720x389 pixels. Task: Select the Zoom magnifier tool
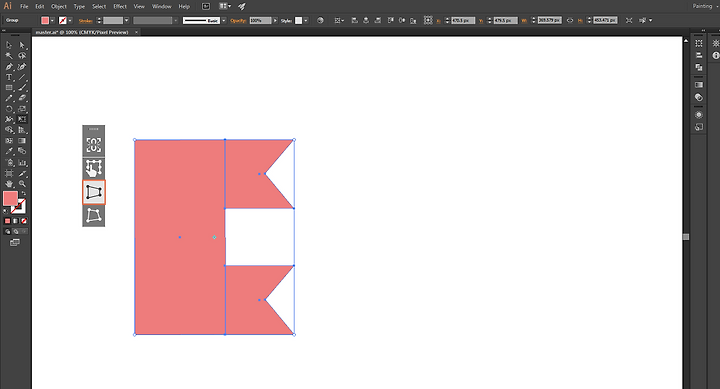[22, 184]
